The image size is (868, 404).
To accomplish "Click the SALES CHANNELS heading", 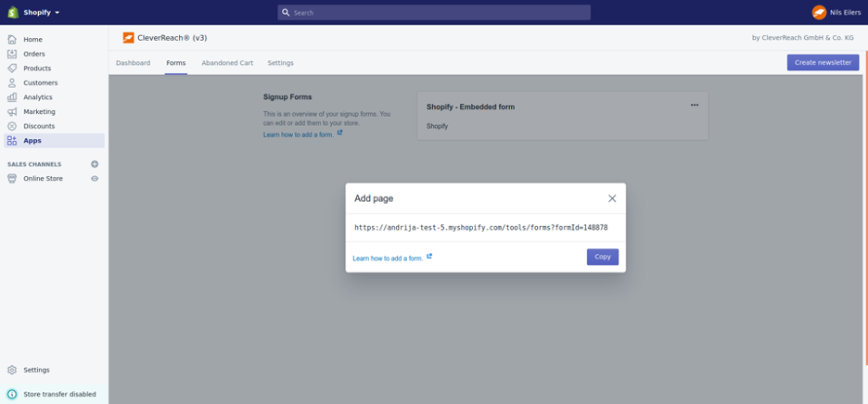I will (x=34, y=164).
